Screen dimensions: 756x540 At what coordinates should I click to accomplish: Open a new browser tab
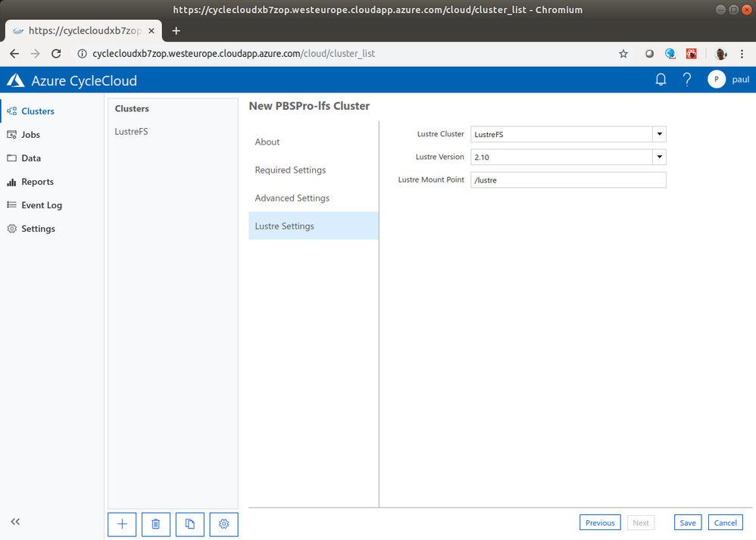[x=176, y=31]
